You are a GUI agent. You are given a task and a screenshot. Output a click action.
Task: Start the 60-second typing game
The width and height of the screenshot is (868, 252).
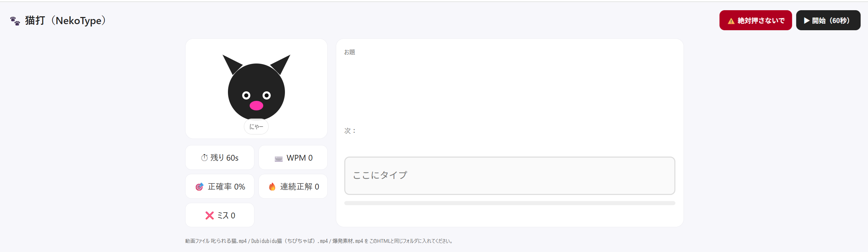pos(828,20)
